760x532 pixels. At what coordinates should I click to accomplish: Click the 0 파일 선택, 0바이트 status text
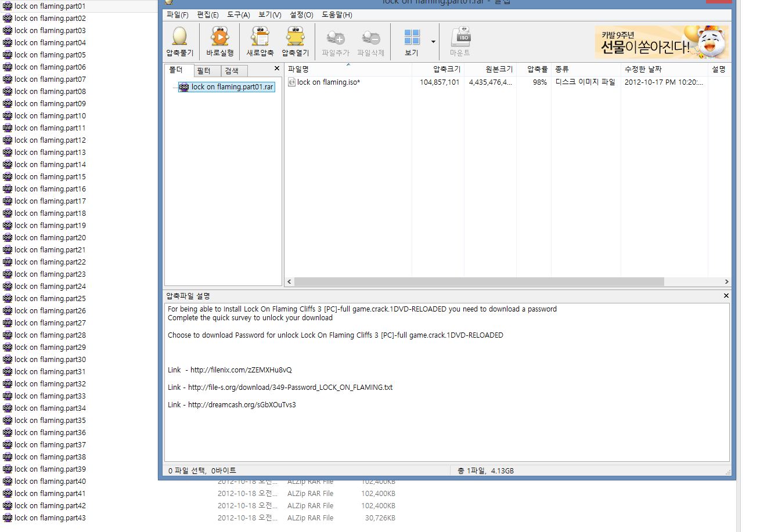pyautogui.click(x=202, y=471)
